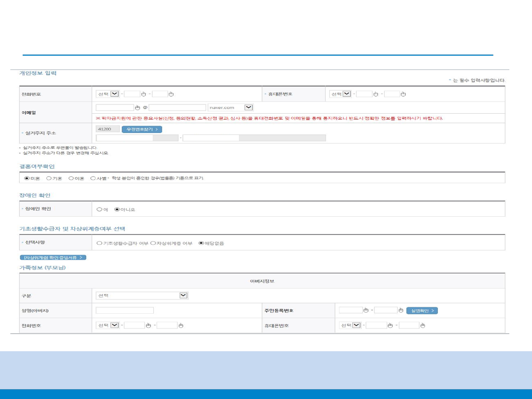532x399 pixels.
Task: Choose 예 for 장애인 확인
Action: tap(100, 209)
